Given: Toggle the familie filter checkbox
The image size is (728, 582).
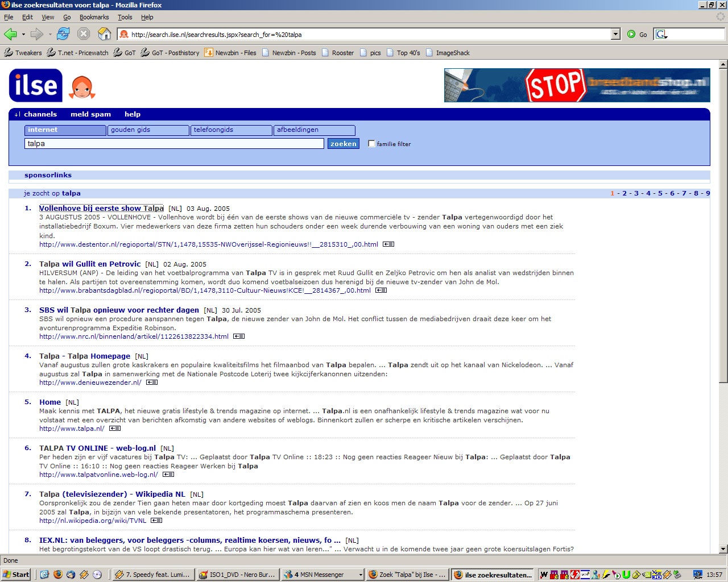Looking at the screenshot, I should pyautogui.click(x=371, y=144).
